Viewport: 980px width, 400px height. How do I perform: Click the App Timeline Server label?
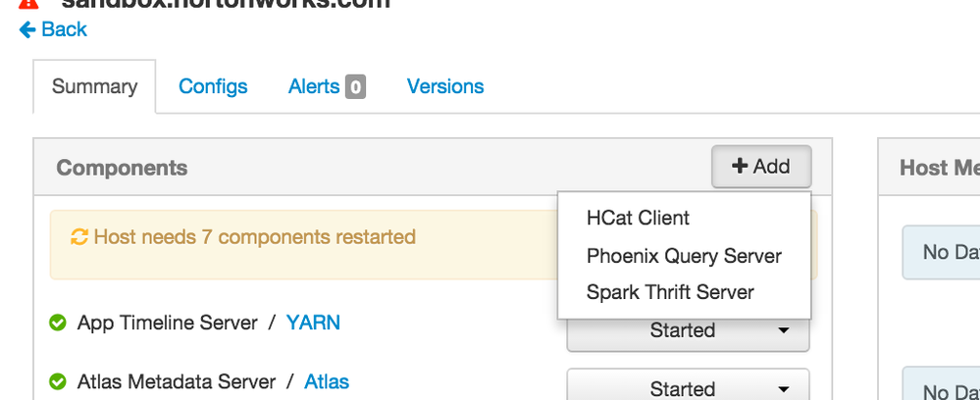167,323
